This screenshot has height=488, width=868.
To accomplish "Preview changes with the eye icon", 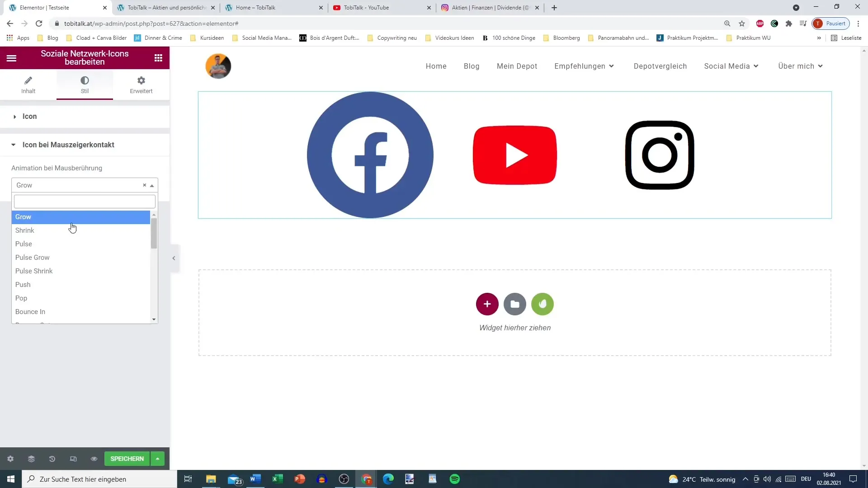I will [x=94, y=459].
